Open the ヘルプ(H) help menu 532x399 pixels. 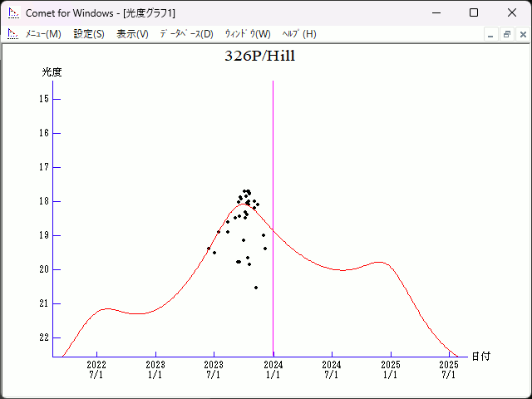coord(299,34)
